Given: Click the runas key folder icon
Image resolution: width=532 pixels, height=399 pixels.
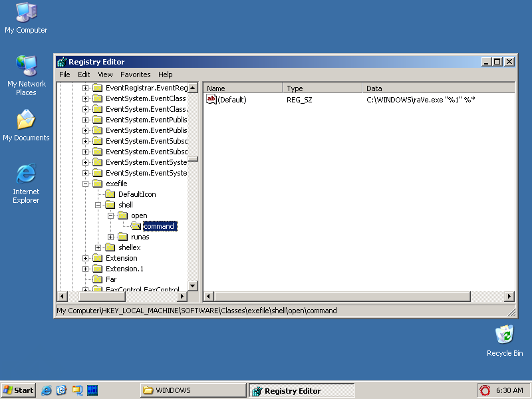Looking at the screenshot, I should 122,237.
